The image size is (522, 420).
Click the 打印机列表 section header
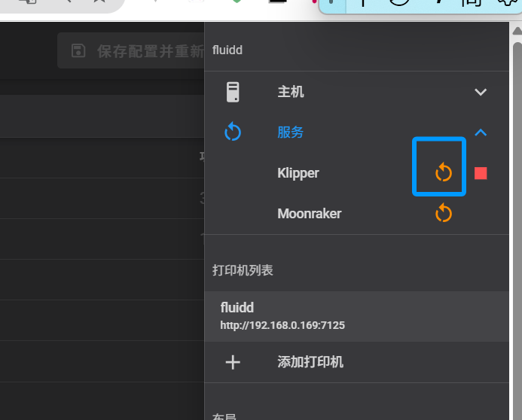(x=243, y=269)
